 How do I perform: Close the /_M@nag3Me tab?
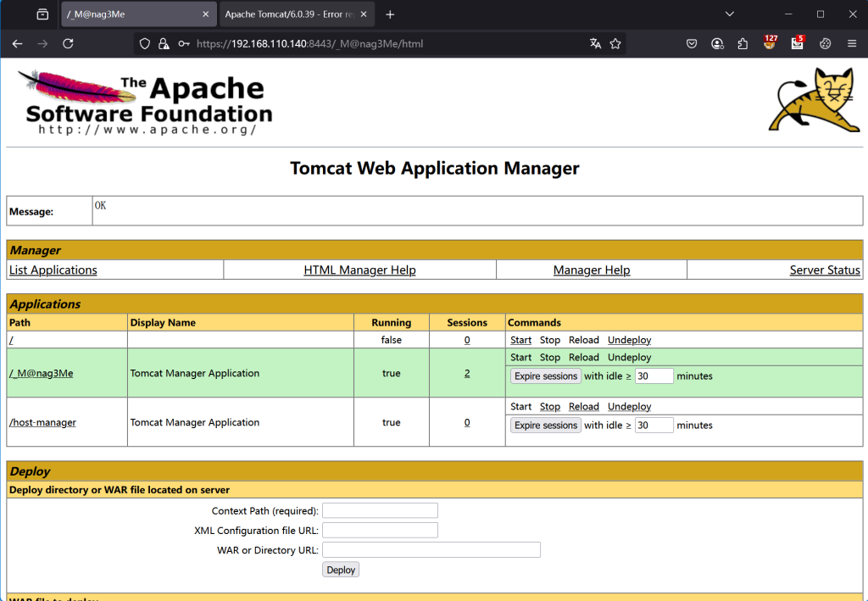[205, 14]
